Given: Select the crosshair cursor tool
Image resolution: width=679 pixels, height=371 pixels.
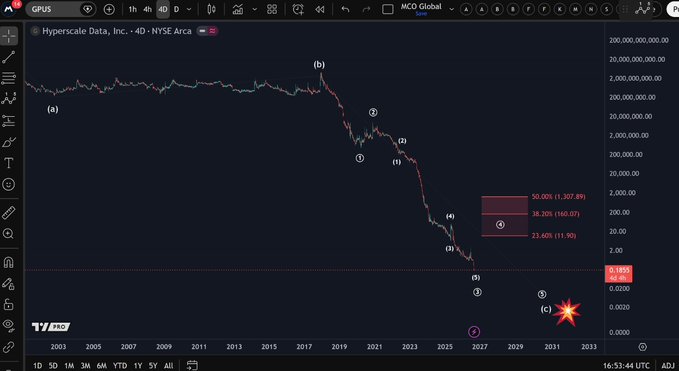Looking at the screenshot, I should (9, 36).
